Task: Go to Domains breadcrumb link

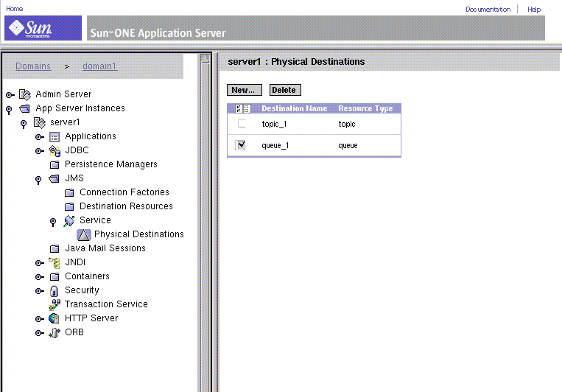Action: (x=33, y=66)
